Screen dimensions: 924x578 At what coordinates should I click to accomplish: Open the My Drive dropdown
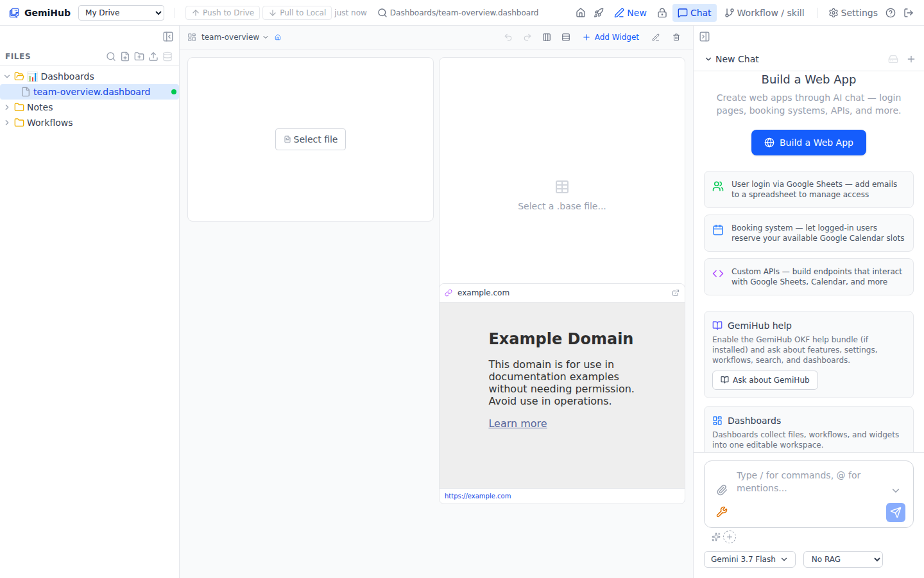point(121,13)
